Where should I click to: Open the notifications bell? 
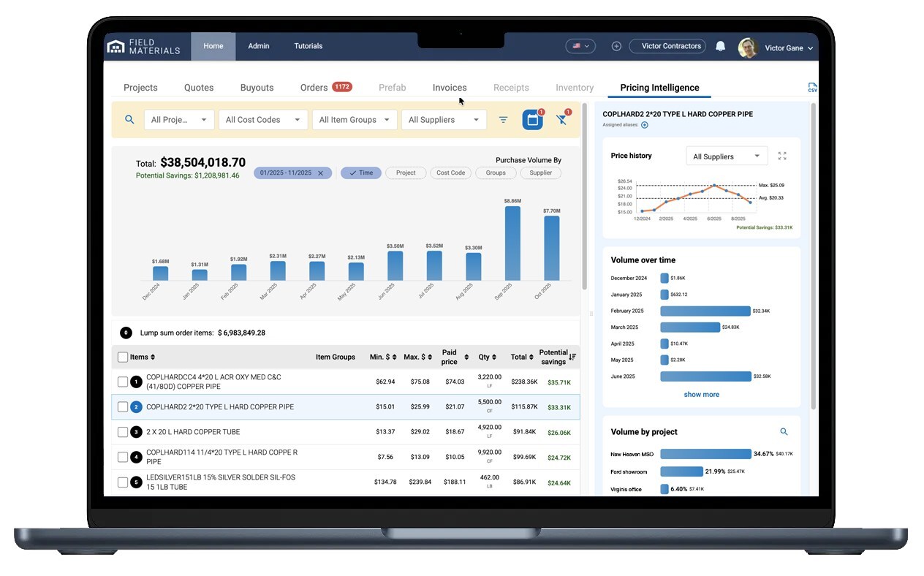[720, 46]
